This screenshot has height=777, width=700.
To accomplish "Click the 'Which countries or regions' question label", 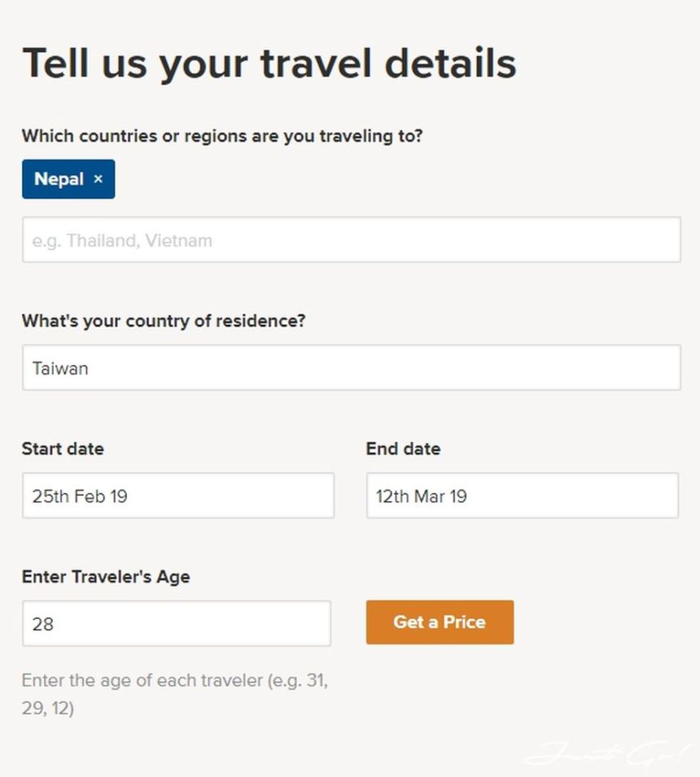I will [222, 136].
